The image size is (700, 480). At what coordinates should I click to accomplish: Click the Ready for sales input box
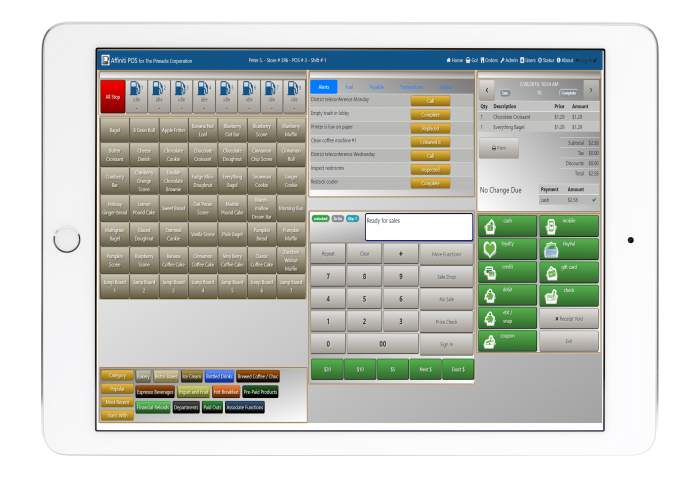(418, 226)
